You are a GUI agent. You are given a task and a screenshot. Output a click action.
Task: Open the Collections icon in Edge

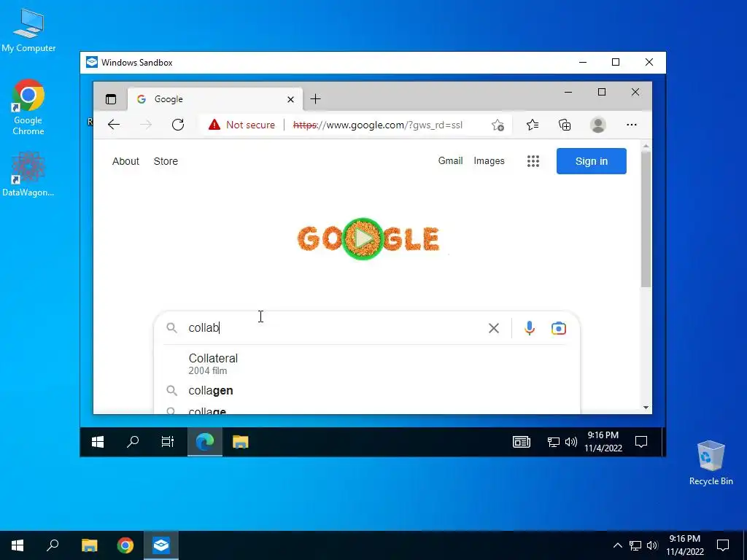(565, 125)
